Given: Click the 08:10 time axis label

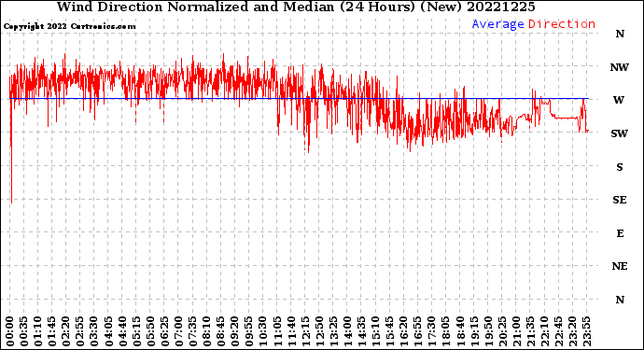Looking at the screenshot, I should [206, 332].
